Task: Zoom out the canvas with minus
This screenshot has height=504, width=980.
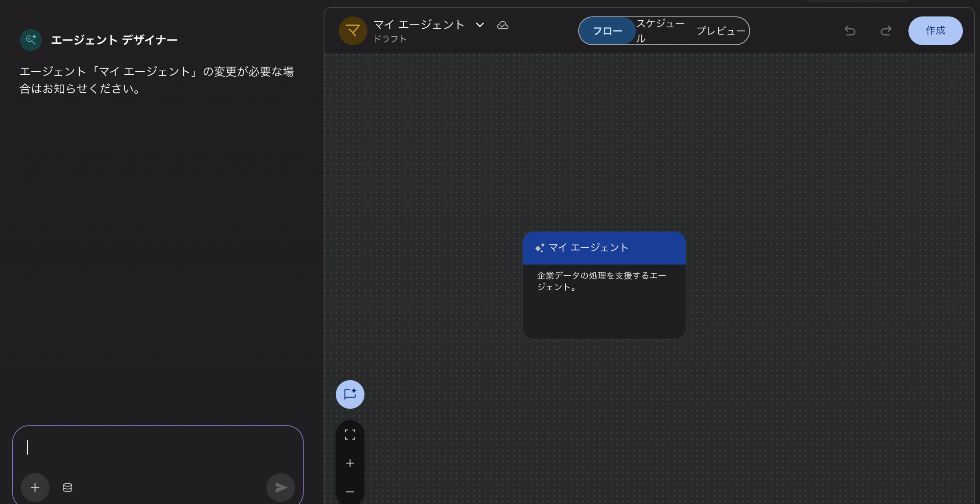Action: click(350, 491)
